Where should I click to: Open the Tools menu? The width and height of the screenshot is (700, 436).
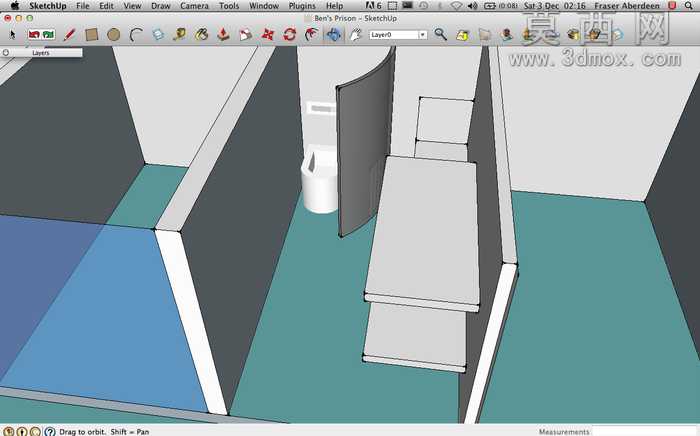click(229, 6)
